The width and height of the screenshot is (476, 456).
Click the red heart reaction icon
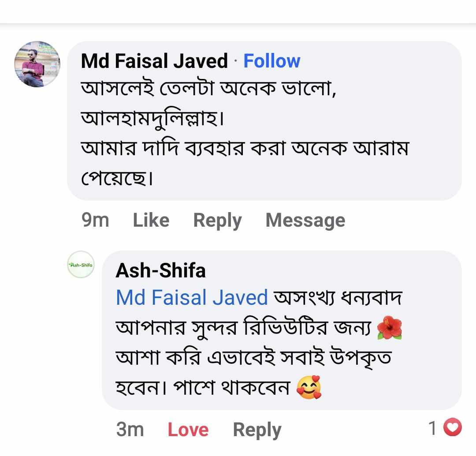coord(453,428)
